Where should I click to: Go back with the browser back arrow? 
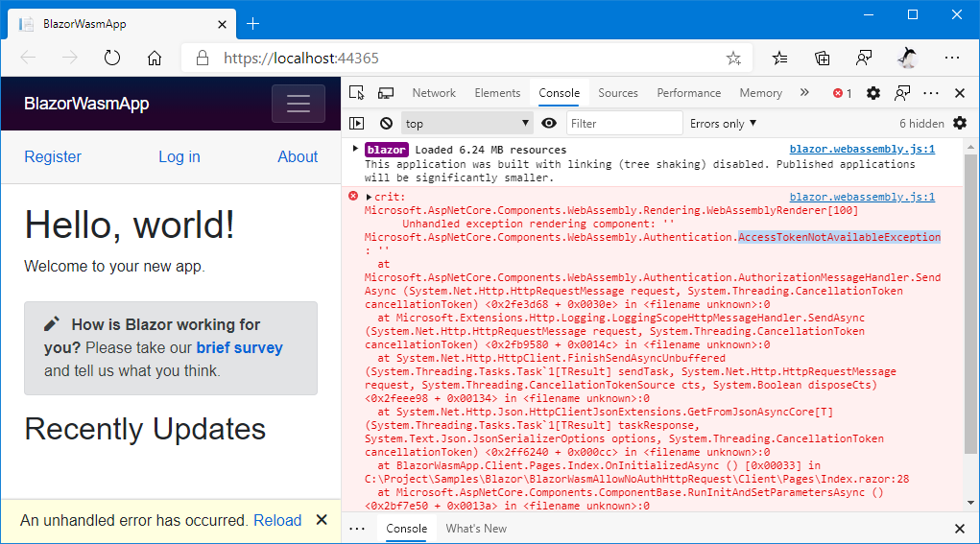tap(28, 59)
